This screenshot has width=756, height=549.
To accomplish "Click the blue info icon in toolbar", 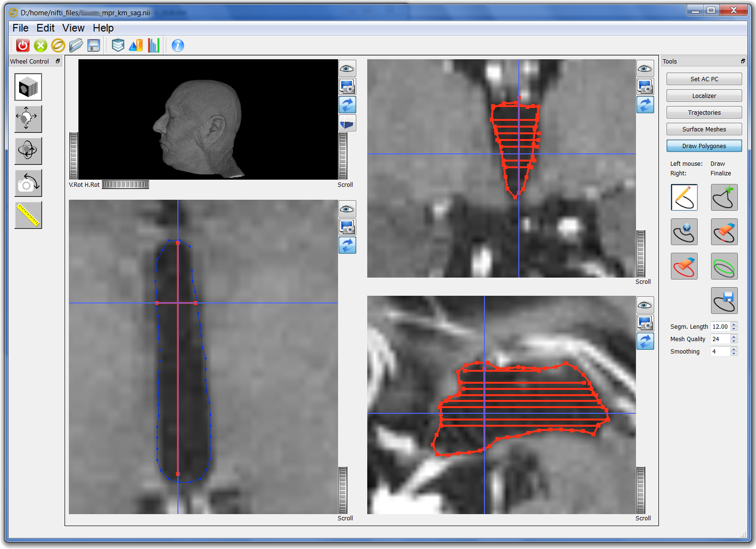I will tap(177, 45).
